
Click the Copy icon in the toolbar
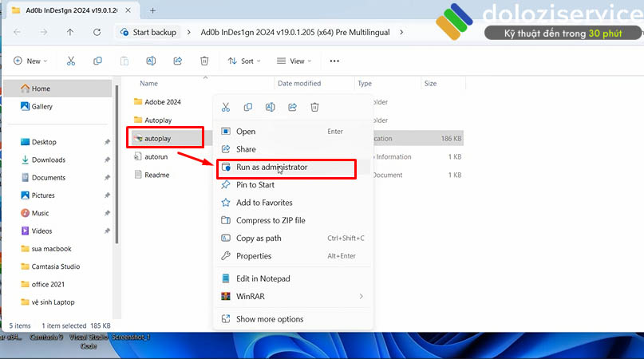pos(97,61)
